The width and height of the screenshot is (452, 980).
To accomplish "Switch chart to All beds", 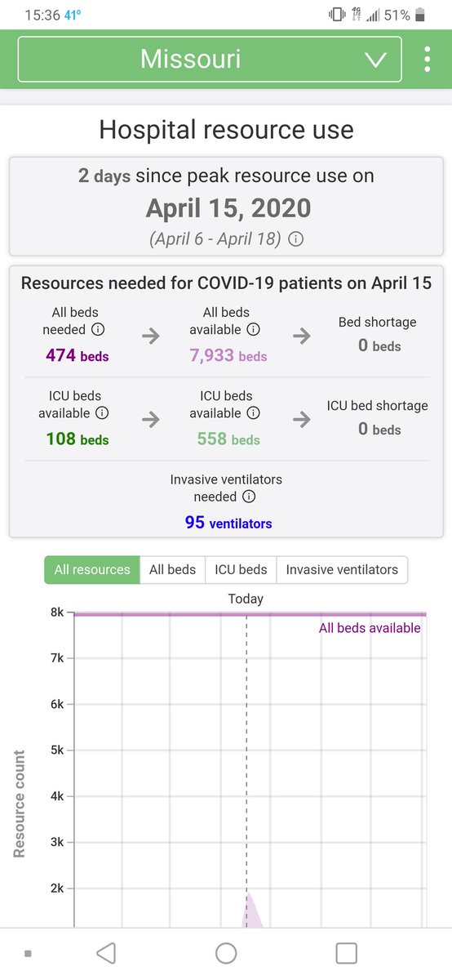I will click(x=172, y=569).
